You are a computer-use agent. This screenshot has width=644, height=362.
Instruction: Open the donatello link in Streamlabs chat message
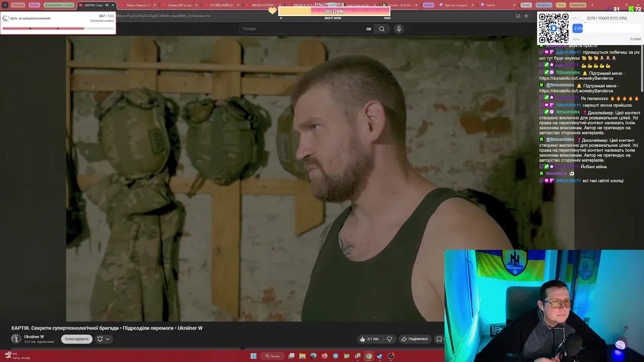(576, 78)
